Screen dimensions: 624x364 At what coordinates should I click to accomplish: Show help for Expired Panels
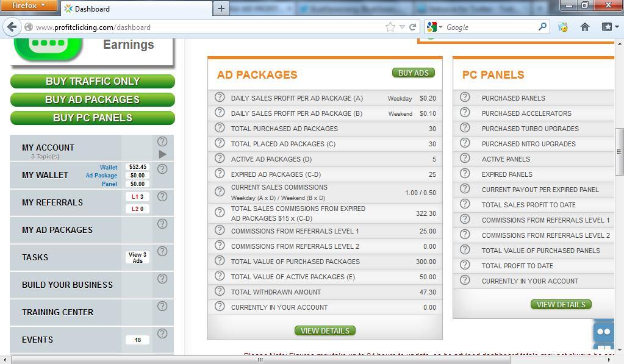pyautogui.click(x=465, y=173)
